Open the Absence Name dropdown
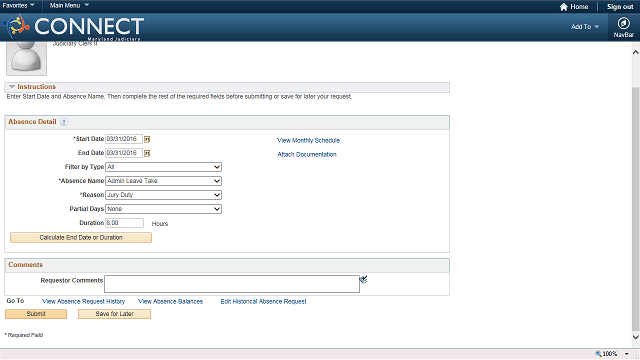The width and height of the screenshot is (640, 360). pos(163,181)
